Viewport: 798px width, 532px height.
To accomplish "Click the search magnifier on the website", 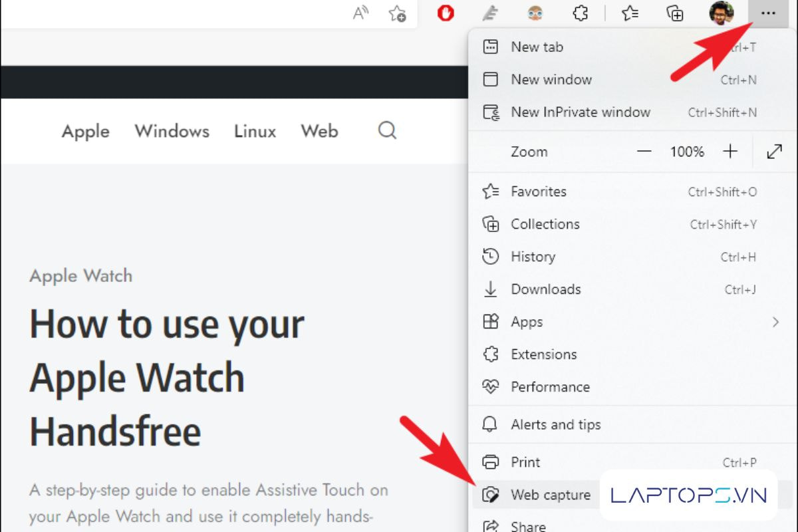I will (x=387, y=130).
